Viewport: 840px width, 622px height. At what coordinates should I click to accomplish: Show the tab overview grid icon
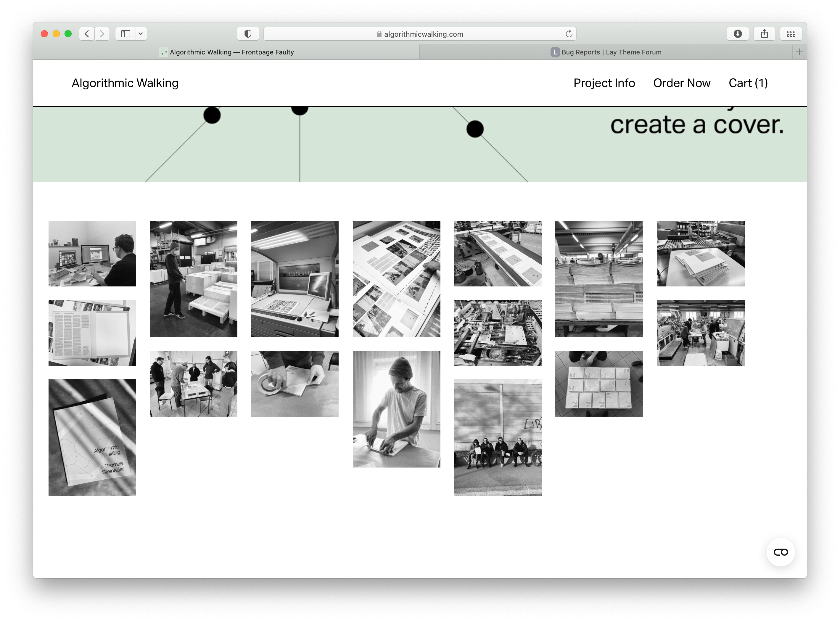791,34
